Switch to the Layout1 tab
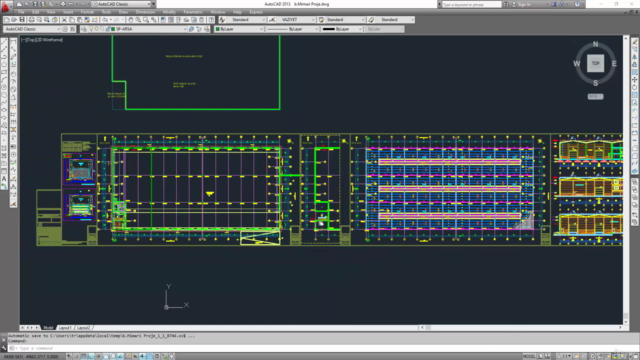This screenshot has height=360, width=640. [65, 327]
